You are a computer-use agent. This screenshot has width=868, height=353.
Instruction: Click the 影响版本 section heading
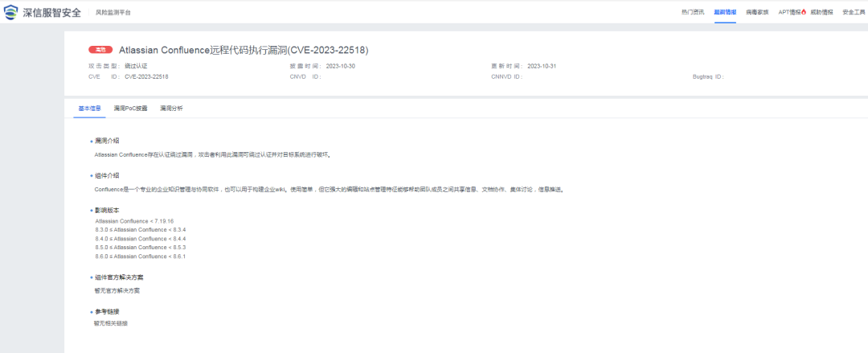107,211
